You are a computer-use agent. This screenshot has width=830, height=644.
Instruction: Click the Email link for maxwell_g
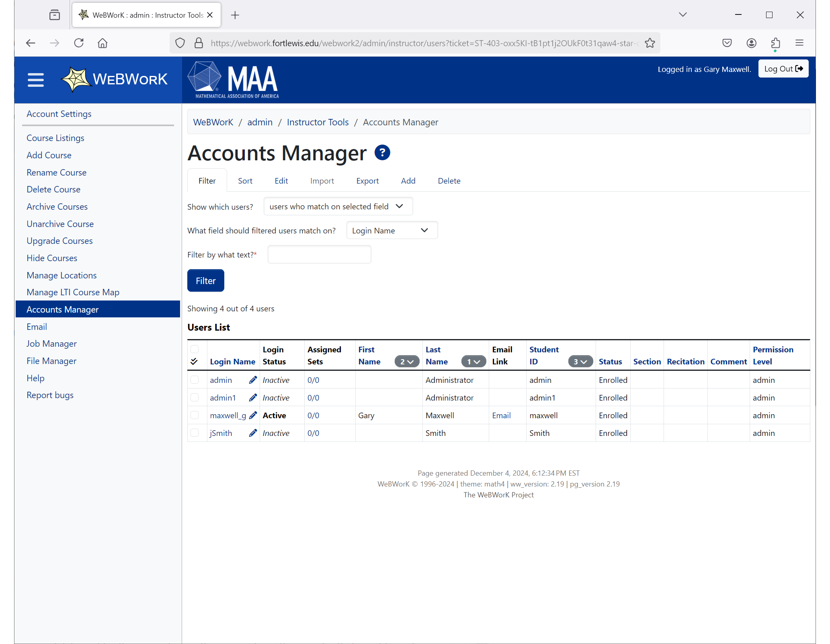(x=501, y=415)
